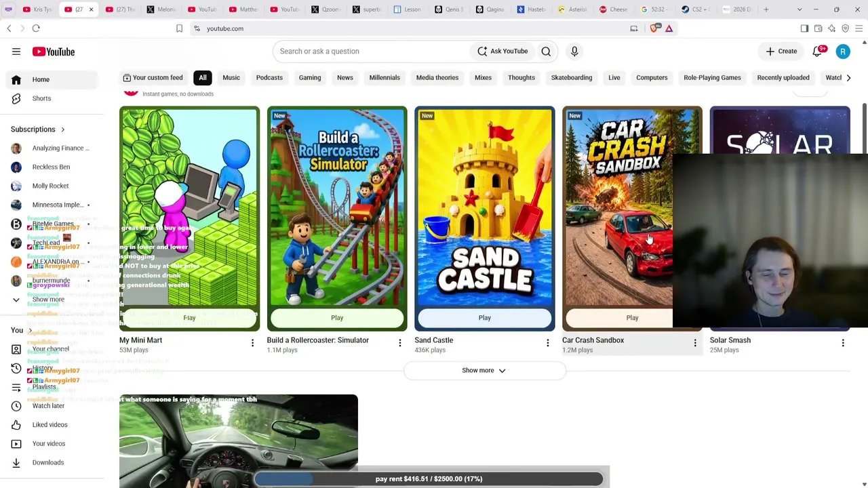868x488 pixels.
Task: Go to the YouTube logo home link
Action: (x=53, y=52)
